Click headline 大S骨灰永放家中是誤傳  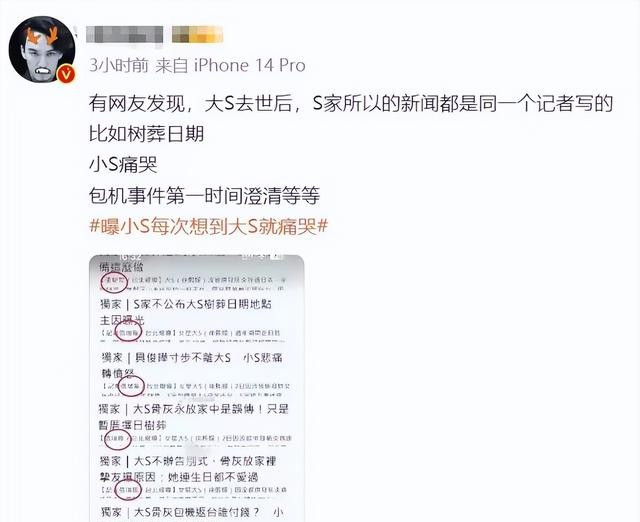(x=193, y=417)
